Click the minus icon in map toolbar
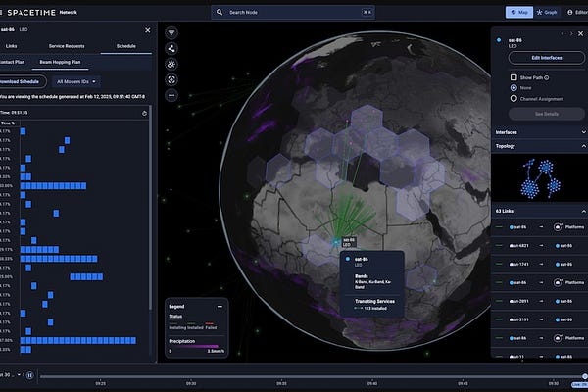The width and height of the screenshot is (588, 392). (172, 95)
